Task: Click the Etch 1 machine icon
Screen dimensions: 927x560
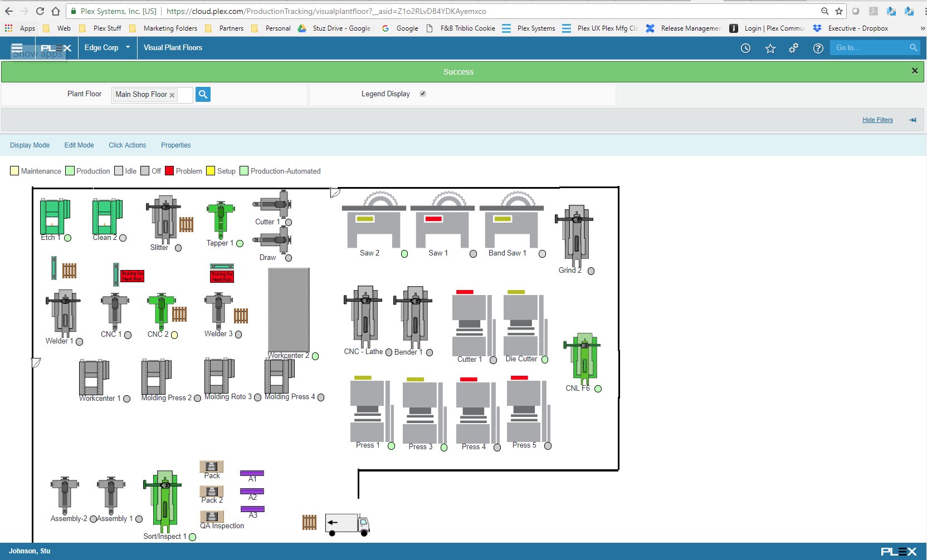Action: pyautogui.click(x=54, y=217)
